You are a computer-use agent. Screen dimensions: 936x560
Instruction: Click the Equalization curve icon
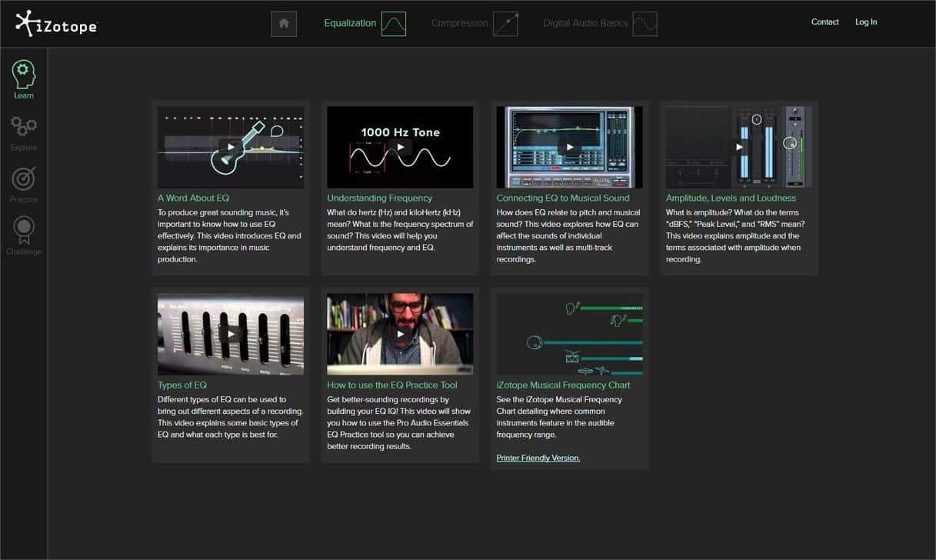click(x=394, y=24)
